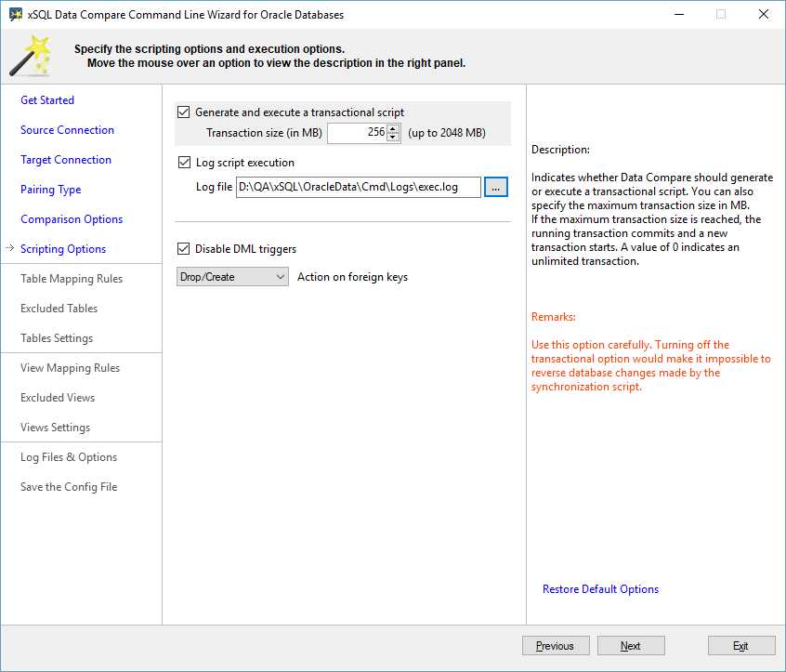Screen dimensions: 786x672
Task: Click the Next button
Action: 631,645
